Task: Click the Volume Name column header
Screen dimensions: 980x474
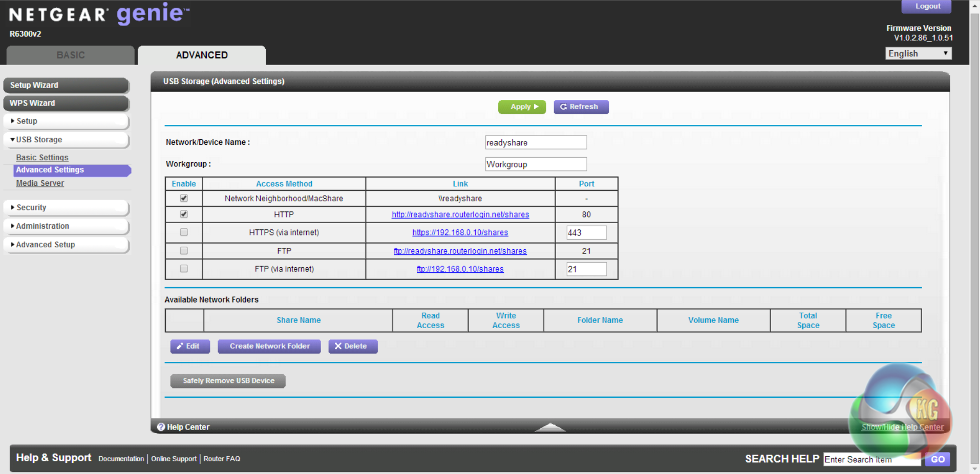Action: coord(713,320)
